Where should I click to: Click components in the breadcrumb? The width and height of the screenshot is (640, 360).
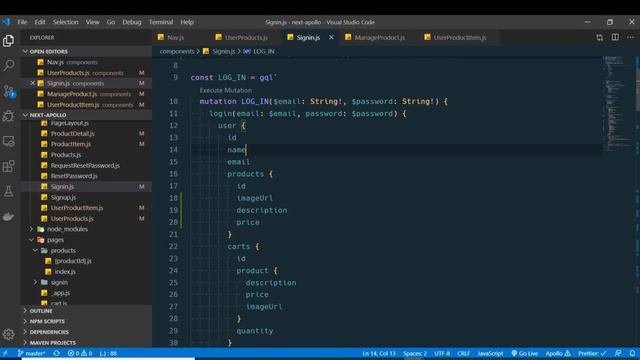point(177,51)
